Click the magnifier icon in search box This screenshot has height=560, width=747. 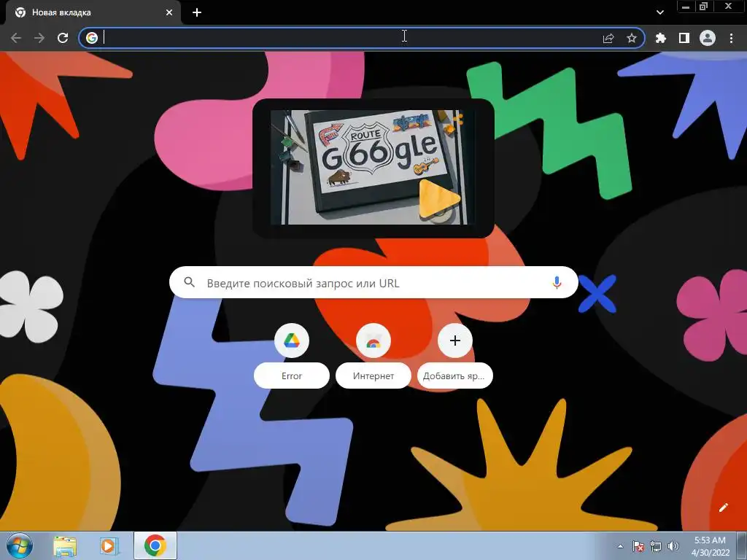pyautogui.click(x=189, y=282)
